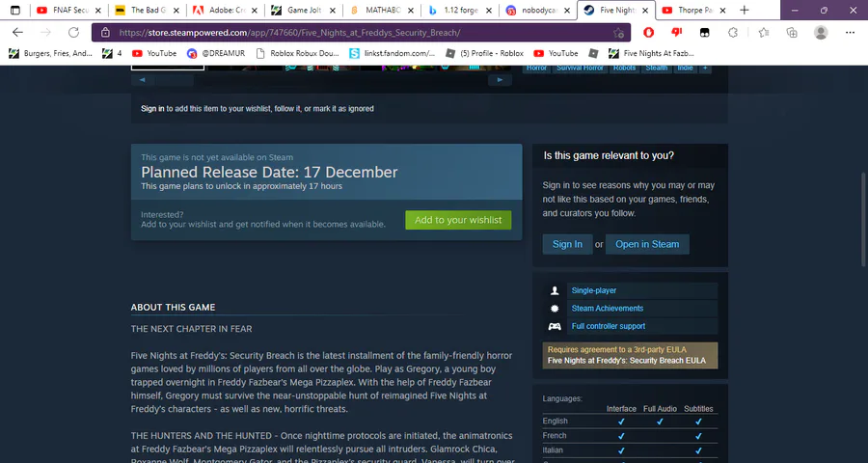Screen dimensions: 868x463
Task: Switch to The Bad G tab
Action: [x=147, y=10]
